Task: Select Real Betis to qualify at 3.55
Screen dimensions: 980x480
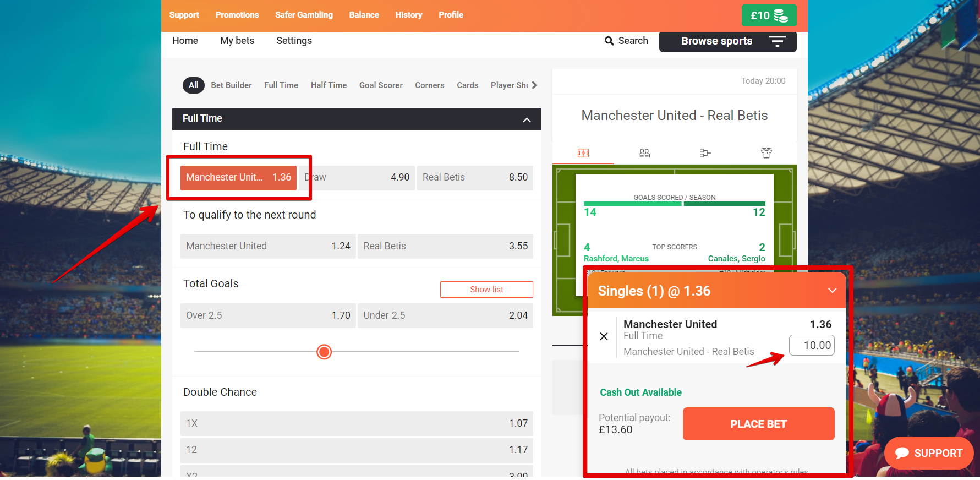Action: 446,247
